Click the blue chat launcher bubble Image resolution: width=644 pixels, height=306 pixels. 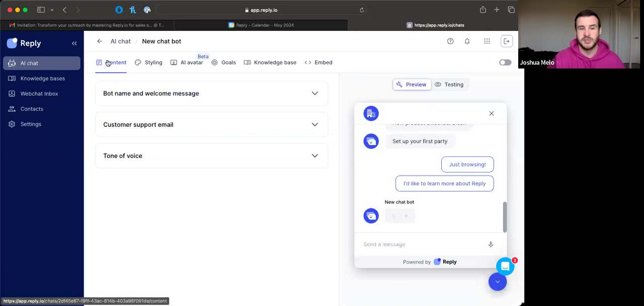[x=505, y=266]
